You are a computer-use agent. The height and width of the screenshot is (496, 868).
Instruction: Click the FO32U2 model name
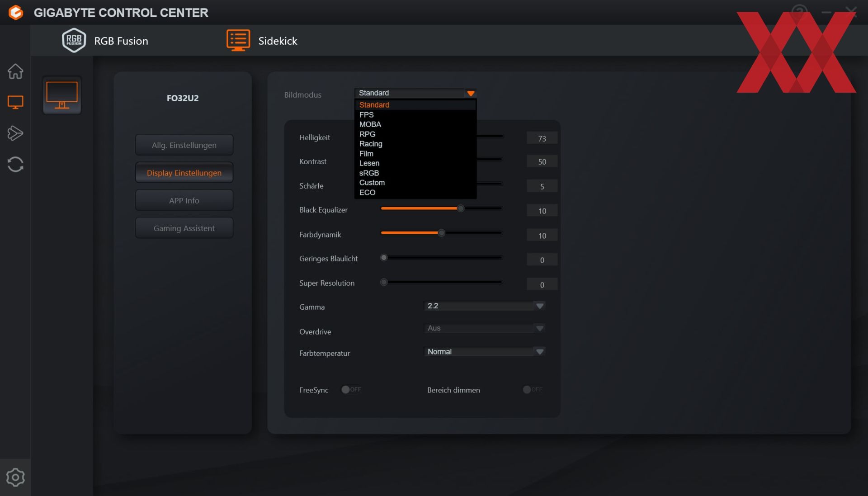pos(183,98)
